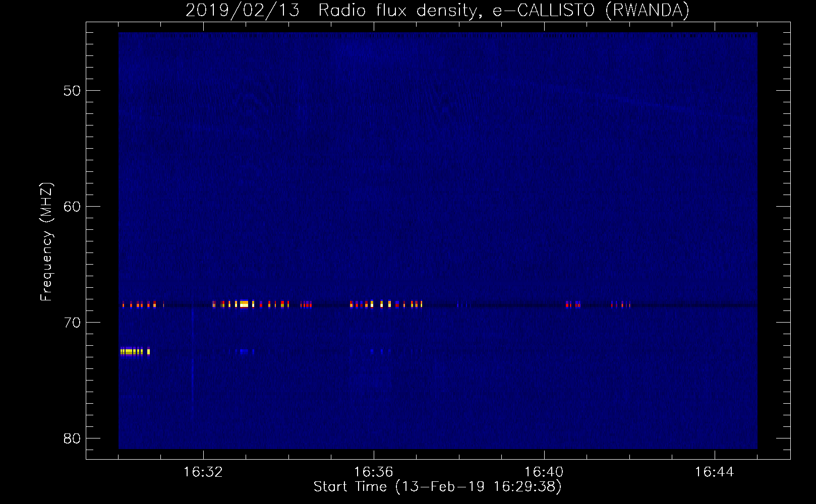Click the 16:36 time tick label
Screen dimensions: 816x504
click(x=374, y=472)
